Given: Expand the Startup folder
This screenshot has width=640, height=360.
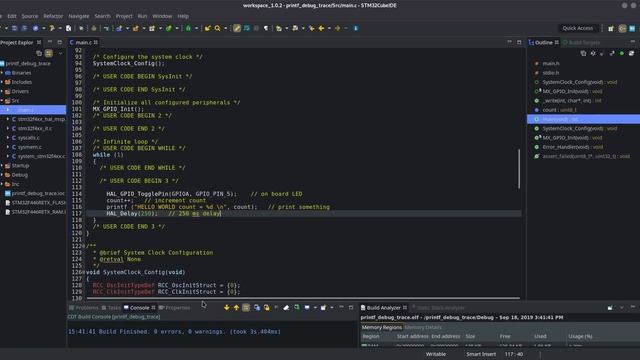Looking at the screenshot, I should [2, 165].
